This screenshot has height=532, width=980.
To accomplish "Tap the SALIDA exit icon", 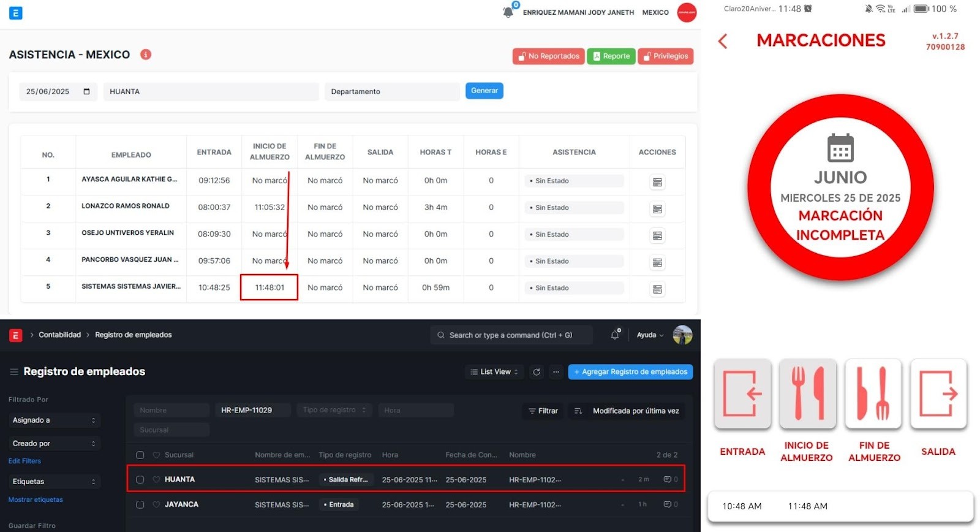I will pyautogui.click(x=938, y=393).
